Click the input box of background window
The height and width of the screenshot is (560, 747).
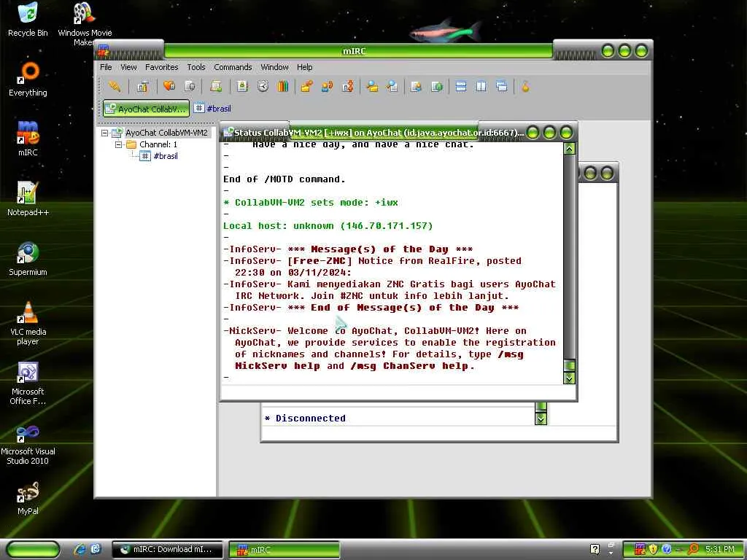[x=438, y=433]
